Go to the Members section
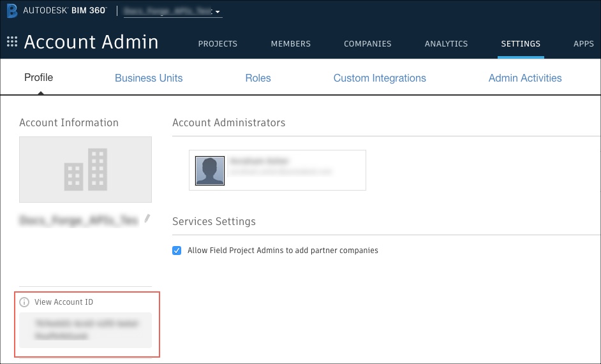 290,44
